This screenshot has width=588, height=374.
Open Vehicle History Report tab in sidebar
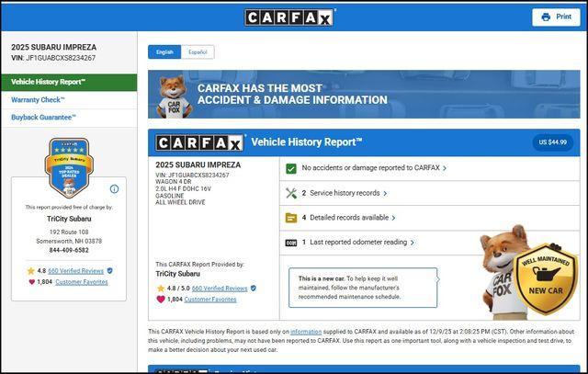coord(69,82)
